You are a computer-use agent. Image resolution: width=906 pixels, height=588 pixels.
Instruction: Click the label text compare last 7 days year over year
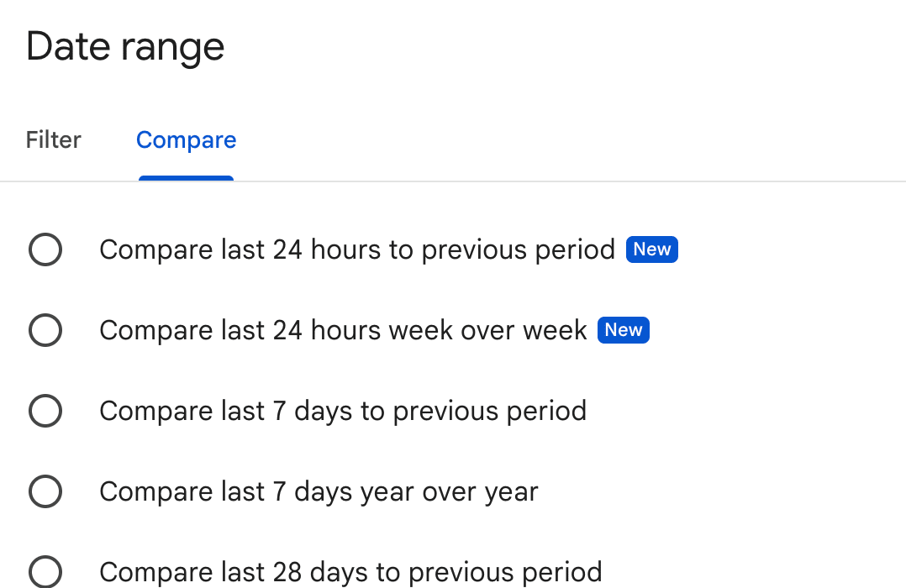[x=319, y=491]
